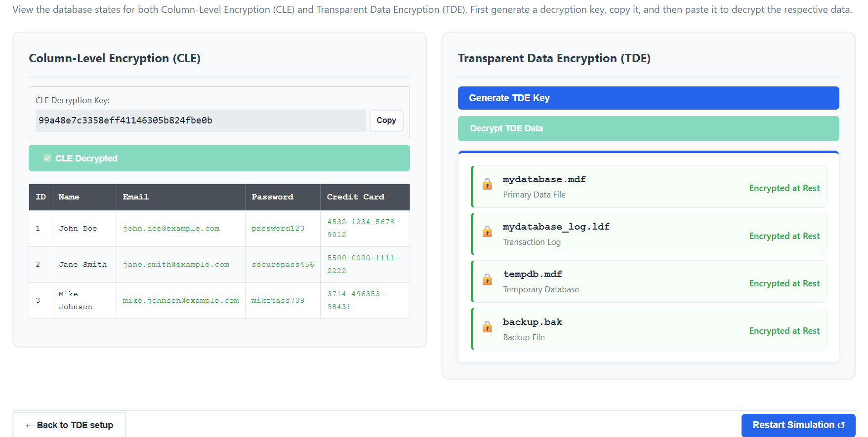Click john.doe@example.com email cell
Viewport: 868px width, 437px height.
coord(171,229)
